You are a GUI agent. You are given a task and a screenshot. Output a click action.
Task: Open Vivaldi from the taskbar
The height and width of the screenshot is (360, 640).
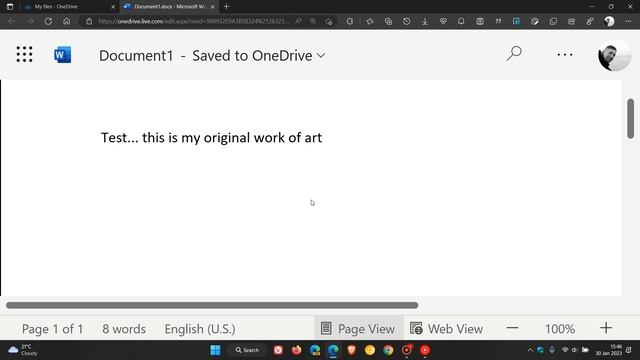coord(278,350)
